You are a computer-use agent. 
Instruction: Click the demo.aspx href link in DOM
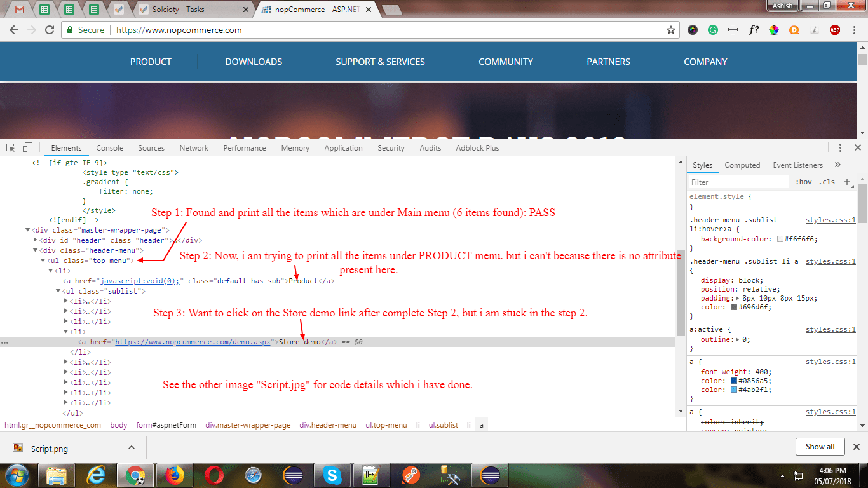click(x=193, y=342)
